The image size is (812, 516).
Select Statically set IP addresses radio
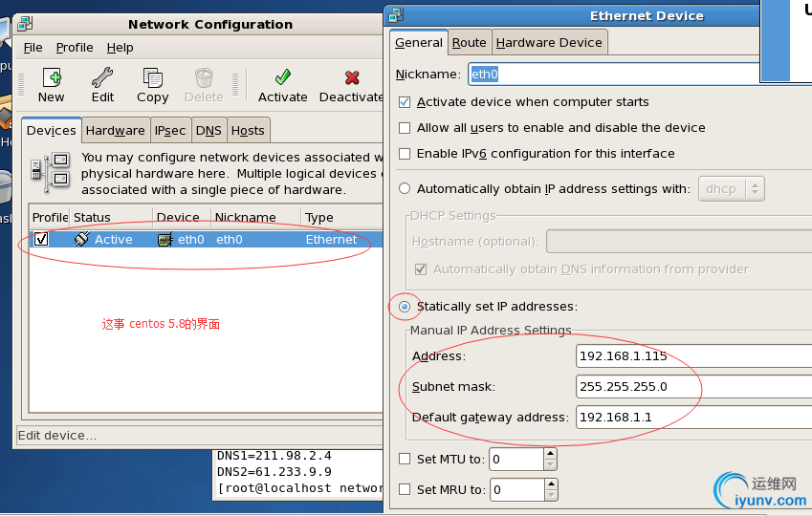click(x=405, y=307)
